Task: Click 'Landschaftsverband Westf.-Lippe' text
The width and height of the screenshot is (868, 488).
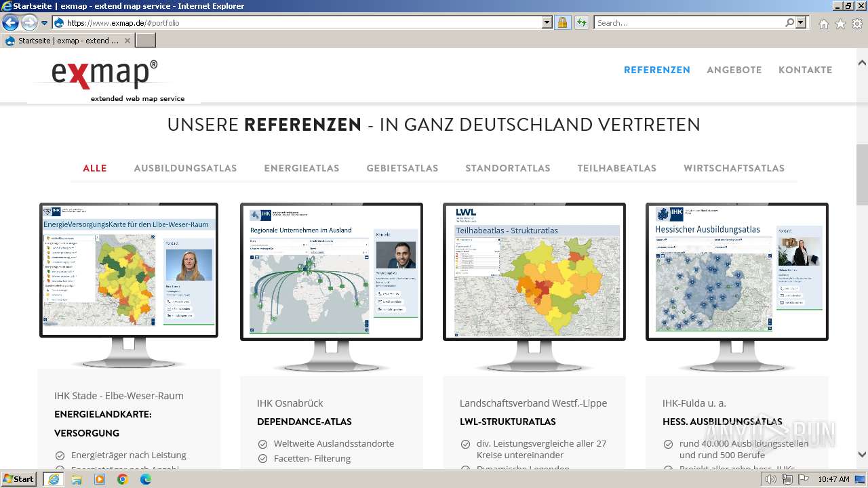Action: pos(533,403)
